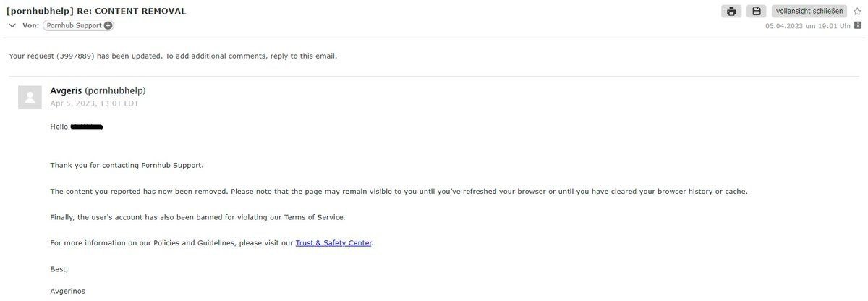Click the closing word 'Best,'

click(59, 269)
